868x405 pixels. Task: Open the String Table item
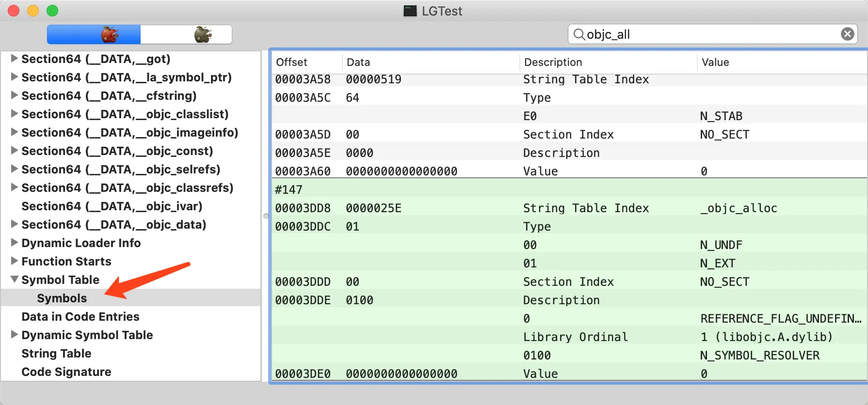[x=56, y=354]
